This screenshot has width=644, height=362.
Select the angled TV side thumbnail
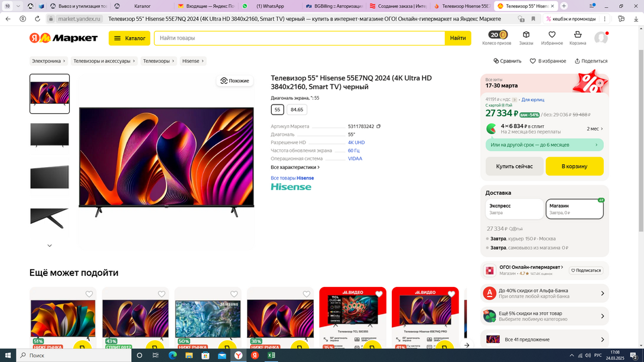click(x=50, y=177)
